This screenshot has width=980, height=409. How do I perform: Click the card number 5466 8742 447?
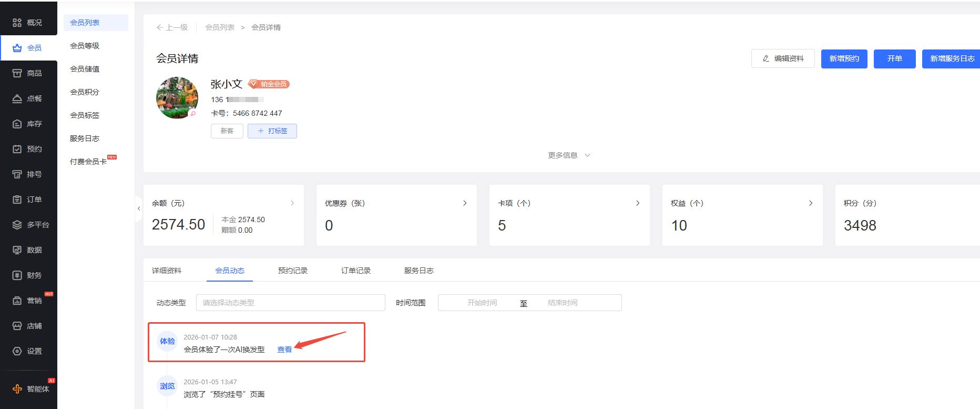coord(258,113)
